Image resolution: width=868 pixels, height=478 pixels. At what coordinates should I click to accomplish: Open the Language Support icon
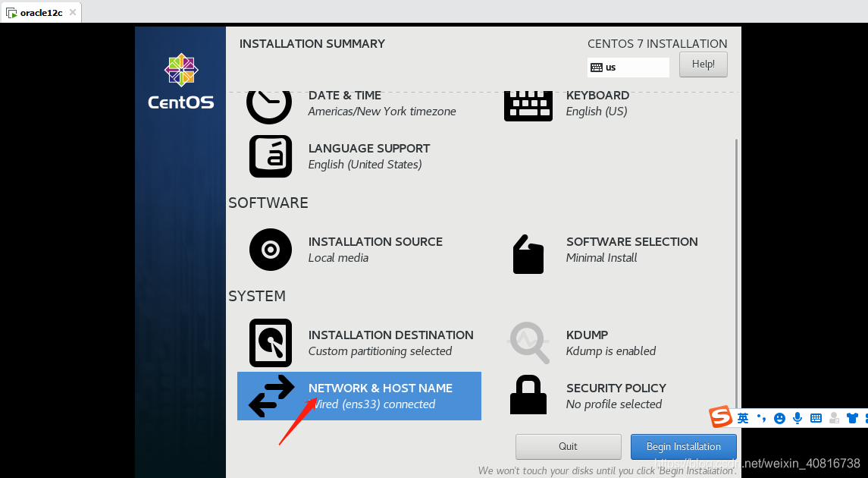[x=270, y=156]
